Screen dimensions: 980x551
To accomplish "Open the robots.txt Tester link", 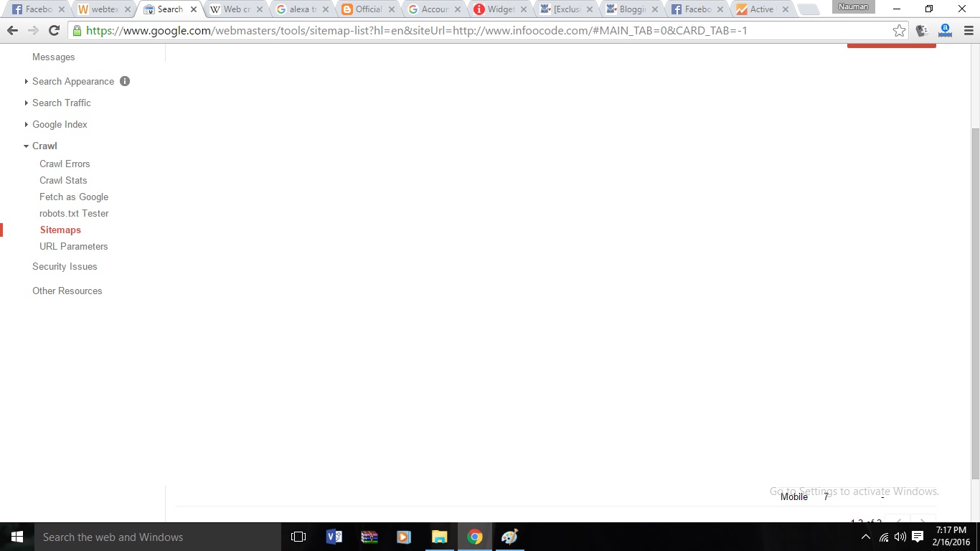I will (74, 213).
